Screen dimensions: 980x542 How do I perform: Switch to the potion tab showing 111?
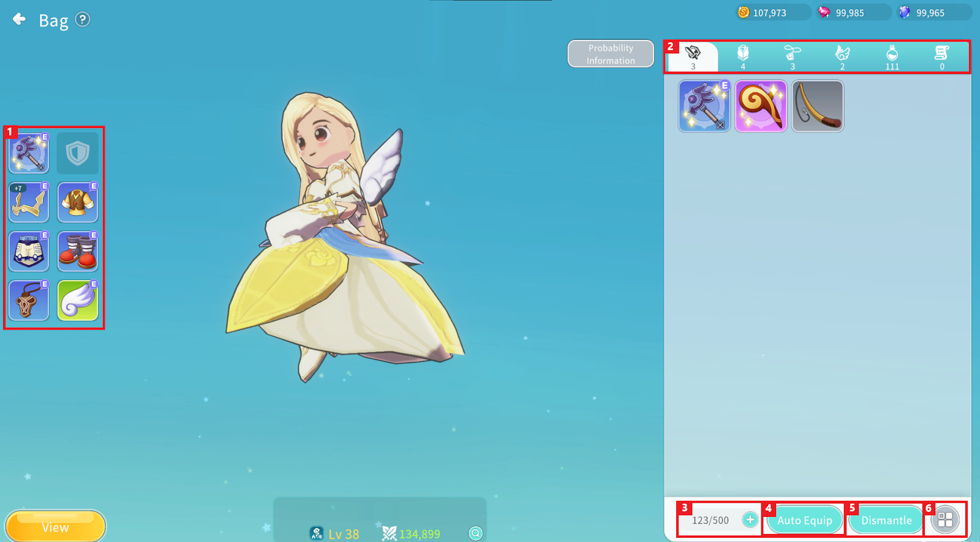(x=892, y=57)
